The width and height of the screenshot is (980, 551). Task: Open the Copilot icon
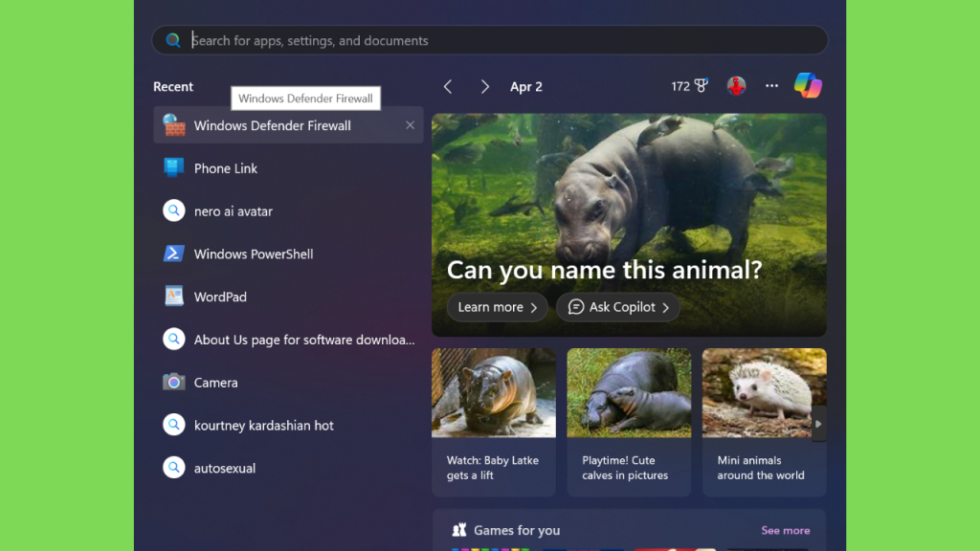pos(808,85)
